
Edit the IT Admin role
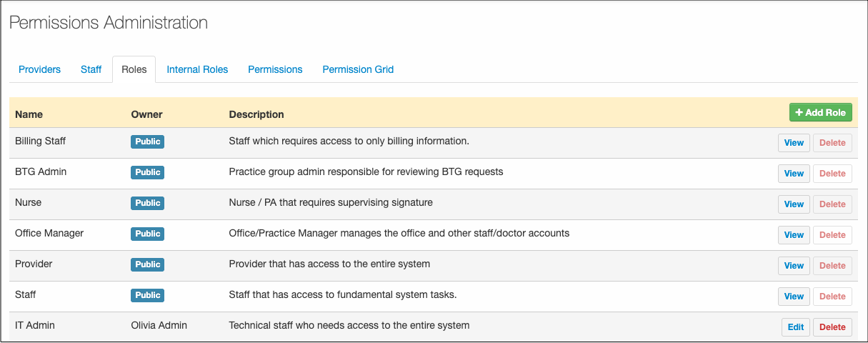click(795, 327)
